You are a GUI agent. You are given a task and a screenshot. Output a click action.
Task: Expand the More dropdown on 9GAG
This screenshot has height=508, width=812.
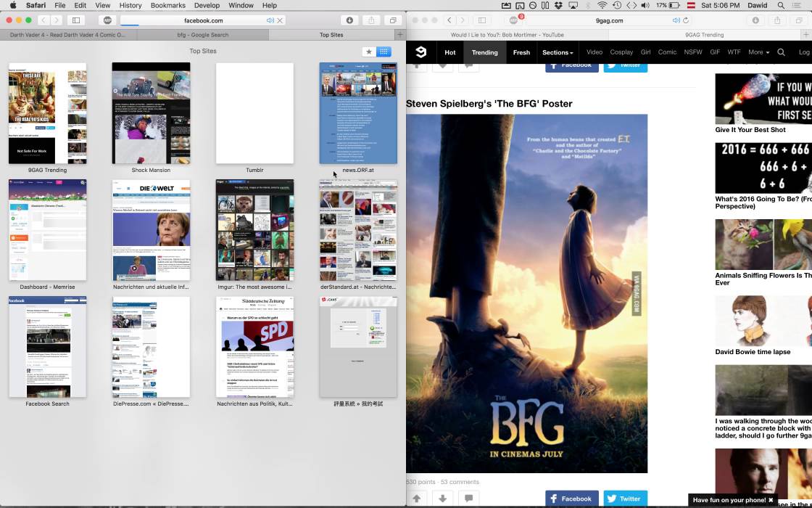point(758,52)
